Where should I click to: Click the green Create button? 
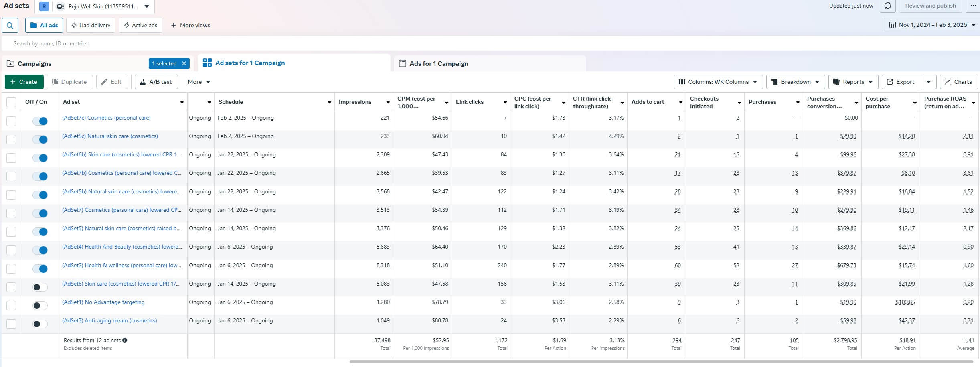click(23, 82)
